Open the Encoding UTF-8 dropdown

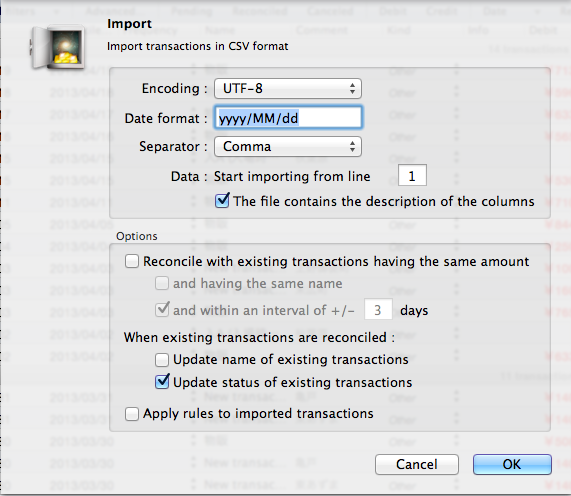coord(288,88)
